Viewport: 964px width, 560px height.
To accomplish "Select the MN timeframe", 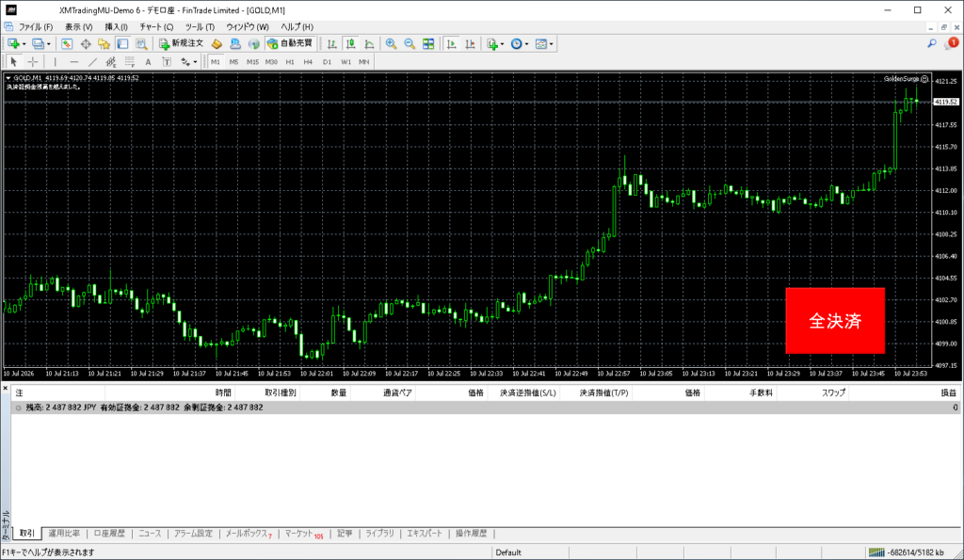I will 364,61.
